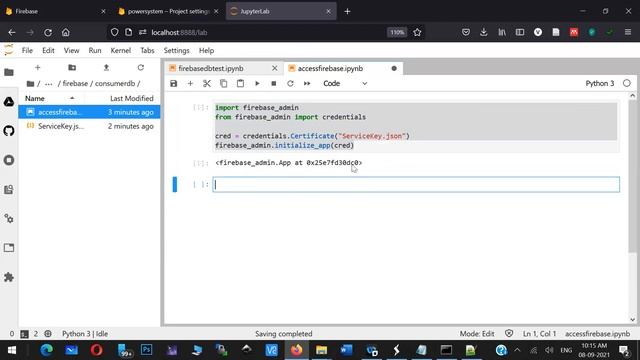Open the File Browser sidebar tab

(9, 72)
